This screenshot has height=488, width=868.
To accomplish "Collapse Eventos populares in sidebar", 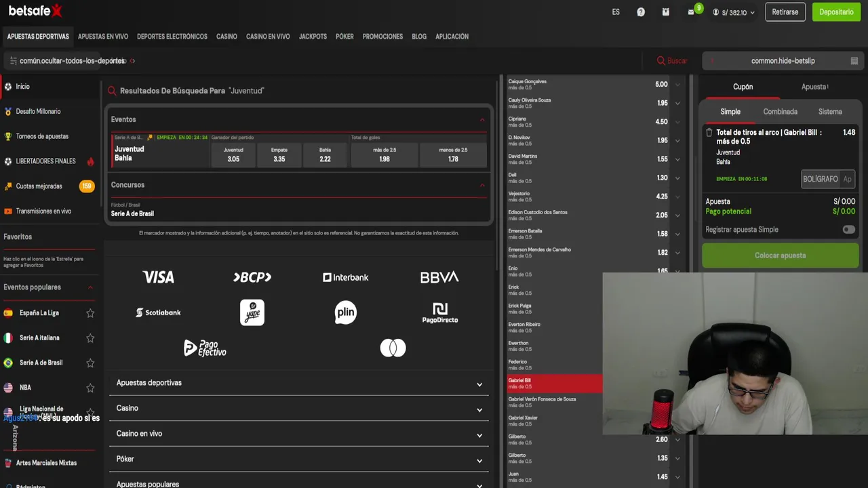I will coord(90,287).
